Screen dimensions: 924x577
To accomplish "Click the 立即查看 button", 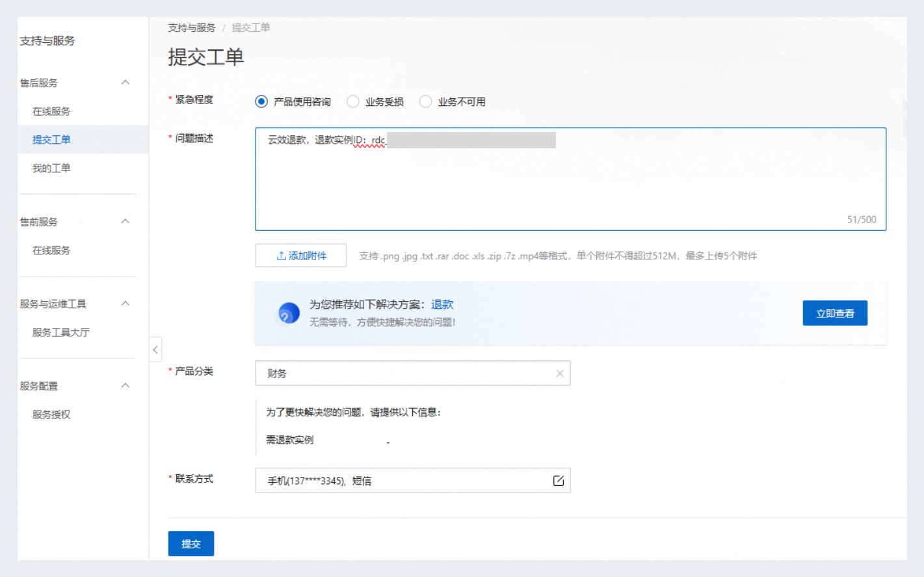I will coord(835,313).
